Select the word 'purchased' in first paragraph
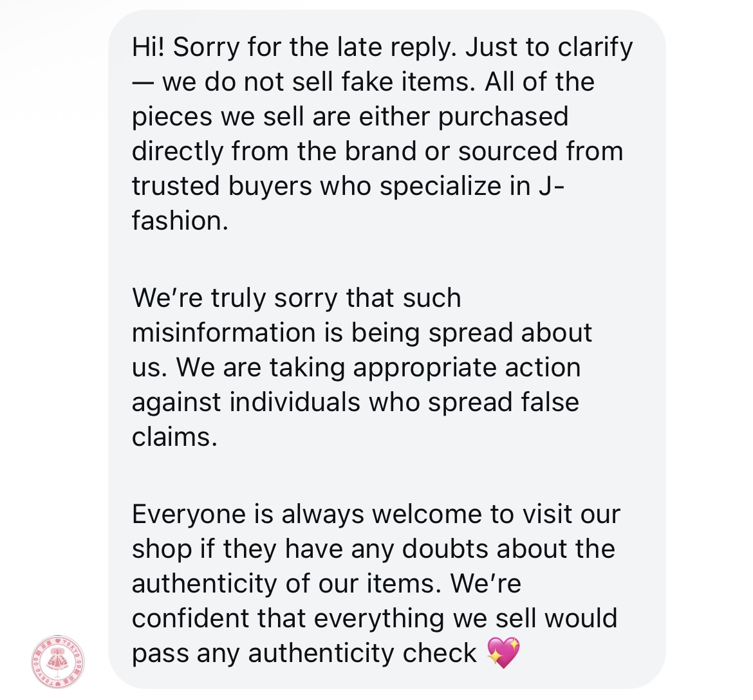Image resolution: width=753 pixels, height=700 pixels. click(503, 116)
